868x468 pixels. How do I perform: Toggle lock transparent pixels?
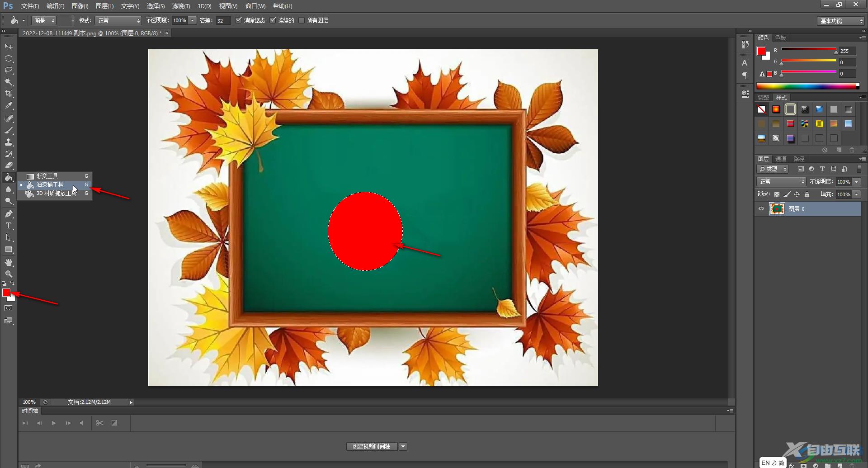(x=777, y=194)
